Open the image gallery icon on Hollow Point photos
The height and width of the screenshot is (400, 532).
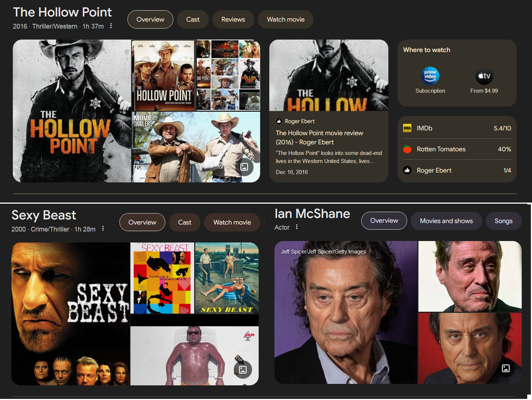click(x=244, y=167)
